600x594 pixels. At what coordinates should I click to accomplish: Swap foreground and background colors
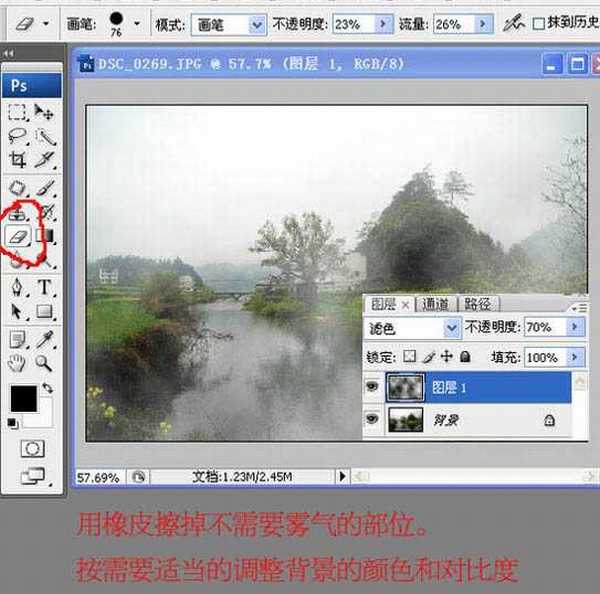(47, 388)
